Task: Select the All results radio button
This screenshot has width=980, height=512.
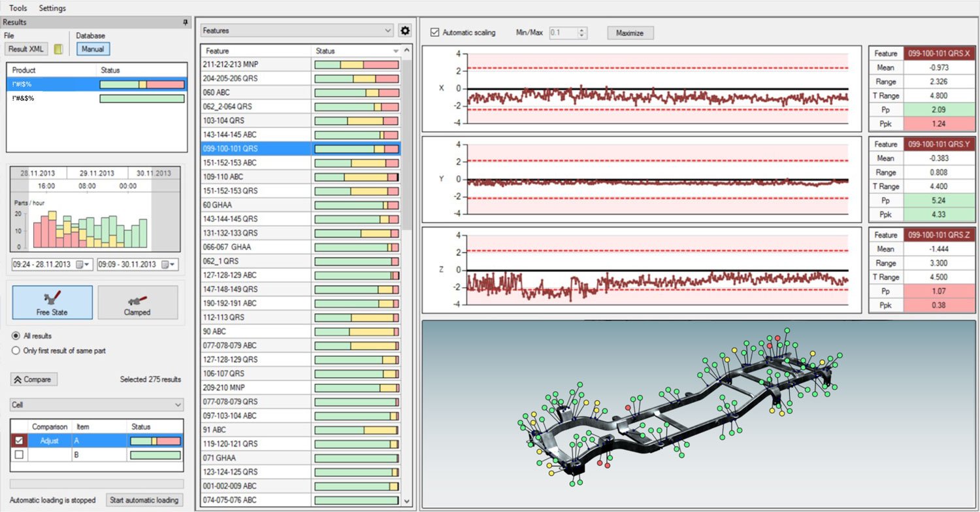Action: point(16,335)
